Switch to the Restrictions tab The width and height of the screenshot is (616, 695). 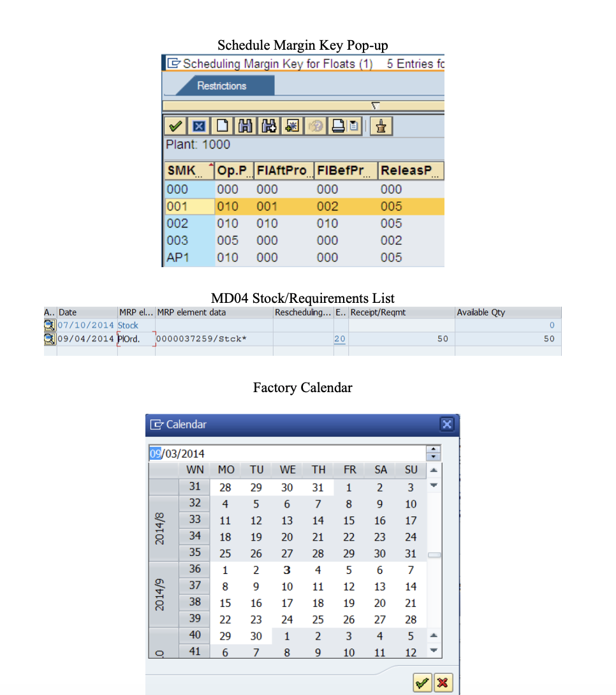pos(221,85)
